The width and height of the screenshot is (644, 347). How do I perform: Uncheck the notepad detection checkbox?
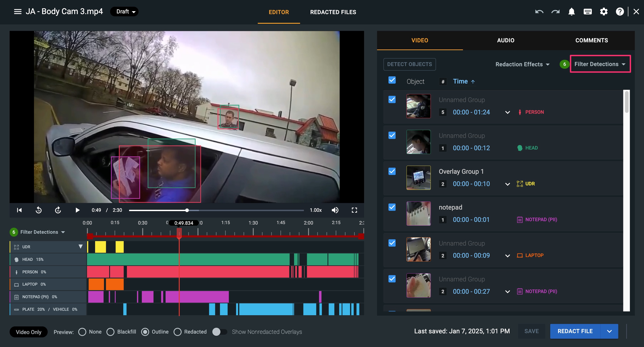[x=392, y=207]
